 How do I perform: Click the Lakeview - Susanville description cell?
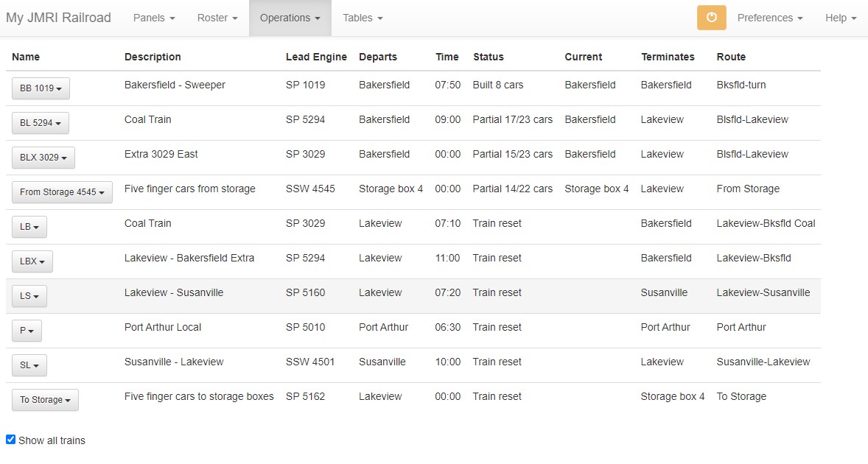click(174, 292)
